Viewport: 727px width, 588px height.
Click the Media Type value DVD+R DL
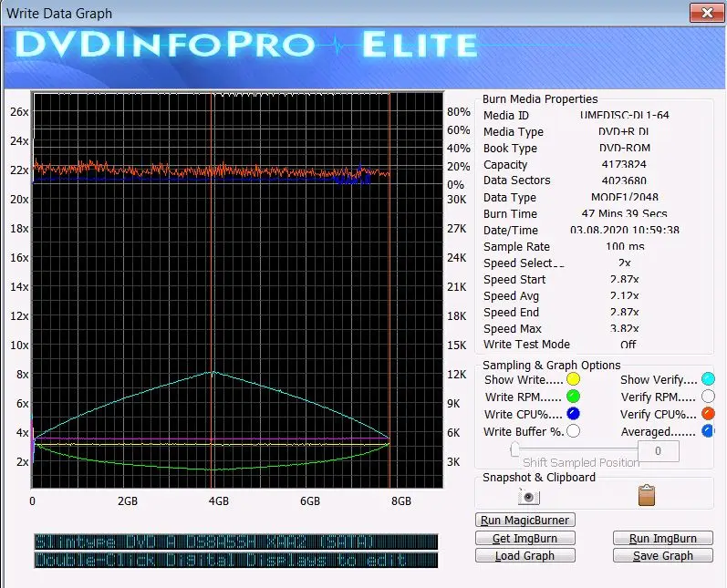coord(624,131)
